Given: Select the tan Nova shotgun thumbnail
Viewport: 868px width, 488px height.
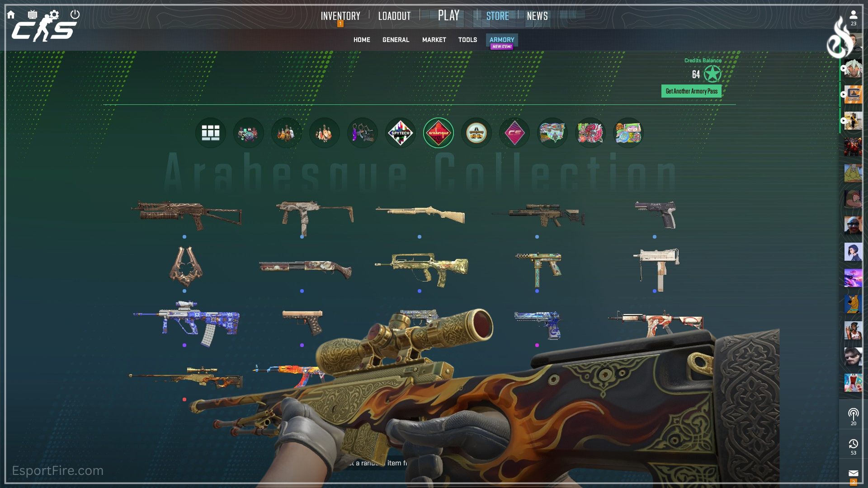Looking at the screenshot, I should [x=420, y=214].
